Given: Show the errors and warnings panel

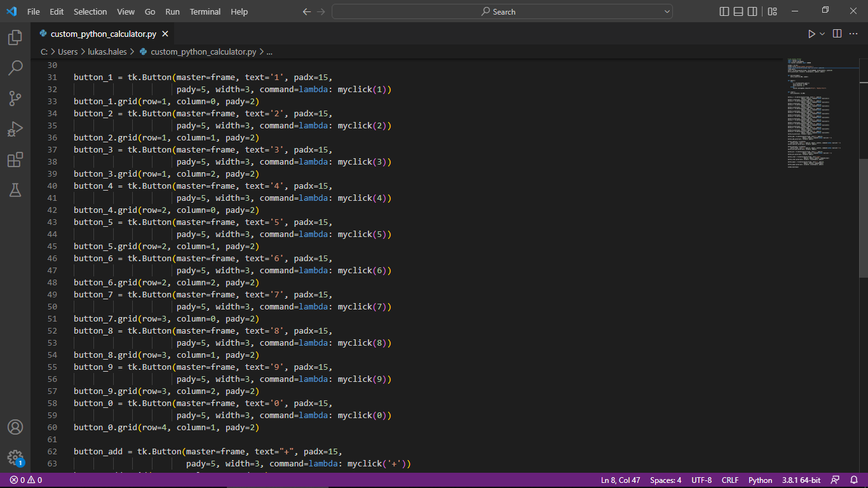Looking at the screenshot, I should click(23, 480).
